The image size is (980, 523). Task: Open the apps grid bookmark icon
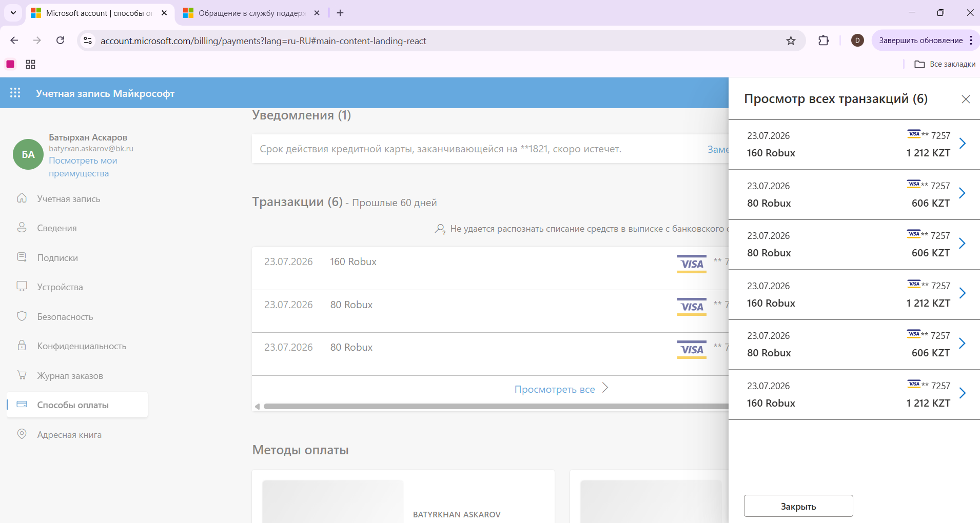point(30,64)
